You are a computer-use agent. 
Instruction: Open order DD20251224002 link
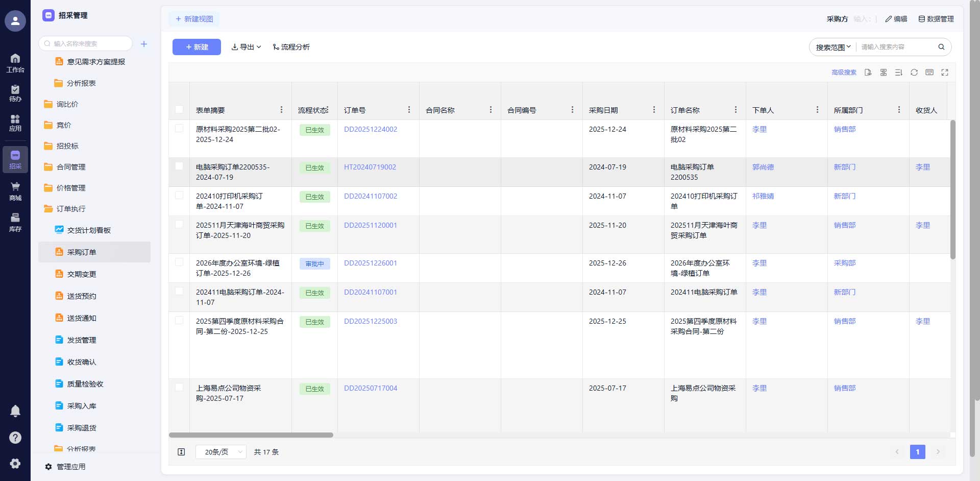coord(371,129)
